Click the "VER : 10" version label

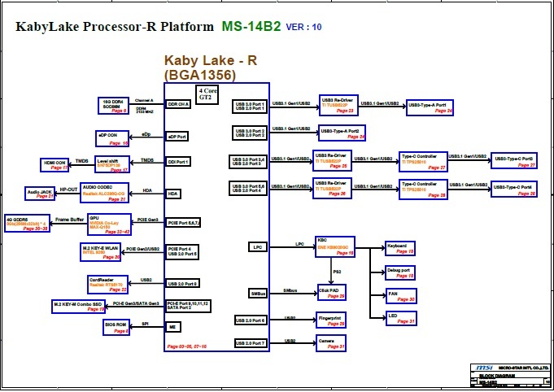click(303, 27)
